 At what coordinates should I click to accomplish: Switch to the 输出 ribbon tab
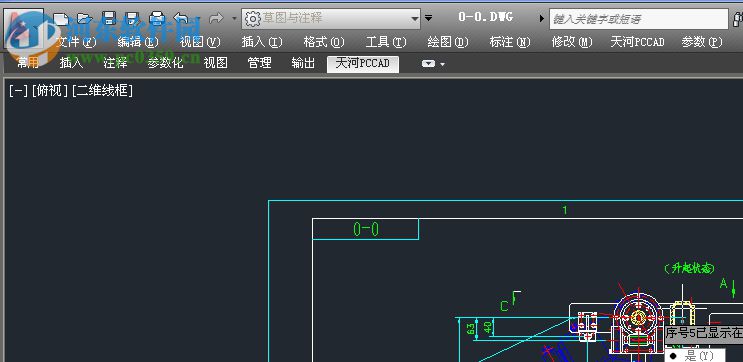tap(303, 63)
